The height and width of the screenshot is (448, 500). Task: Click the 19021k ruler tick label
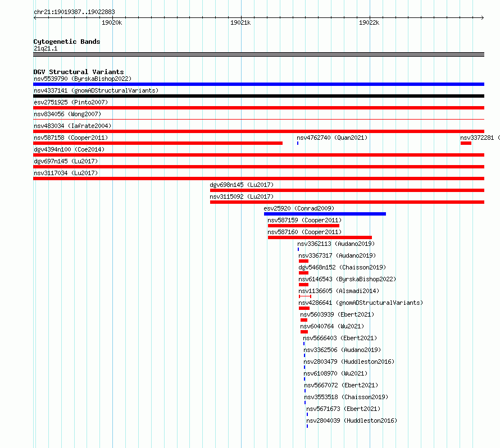coord(240,22)
